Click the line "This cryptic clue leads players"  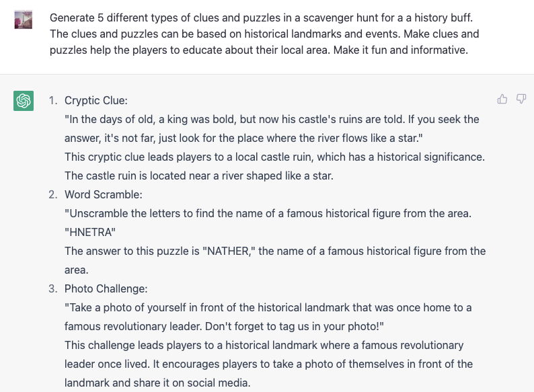point(274,157)
